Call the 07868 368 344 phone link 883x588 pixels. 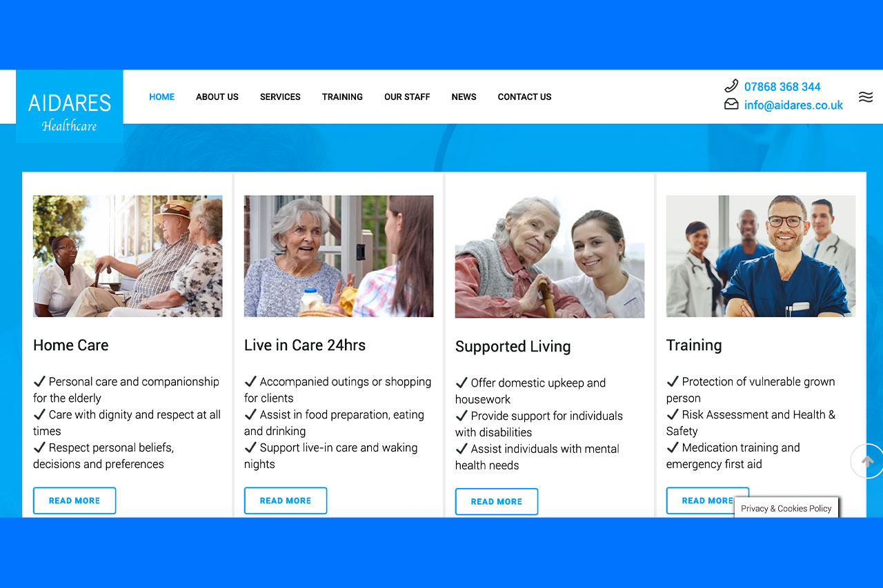[782, 87]
